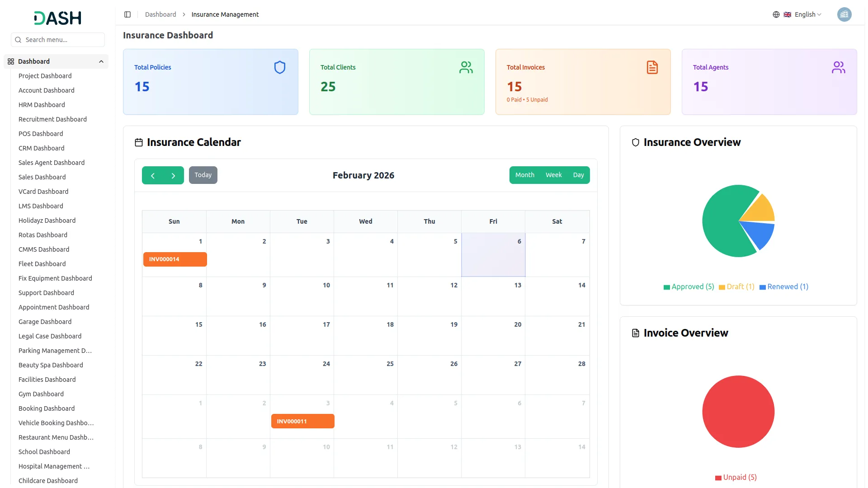Viewport: 868px width, 488px height.
Task: Select the Total Policies shield icon
Action: (280, 67)
